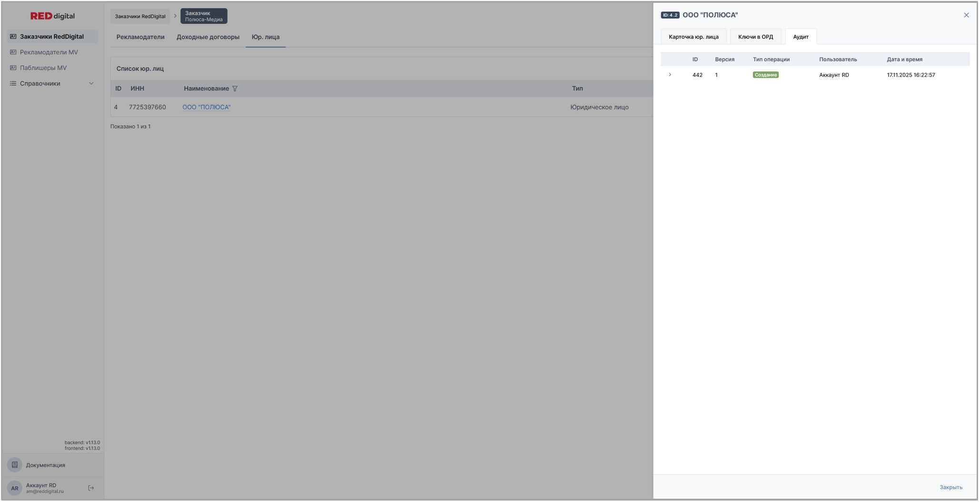Switch to Доходные договоры tab
Viewport: 980px width, 502px height.
208,37
